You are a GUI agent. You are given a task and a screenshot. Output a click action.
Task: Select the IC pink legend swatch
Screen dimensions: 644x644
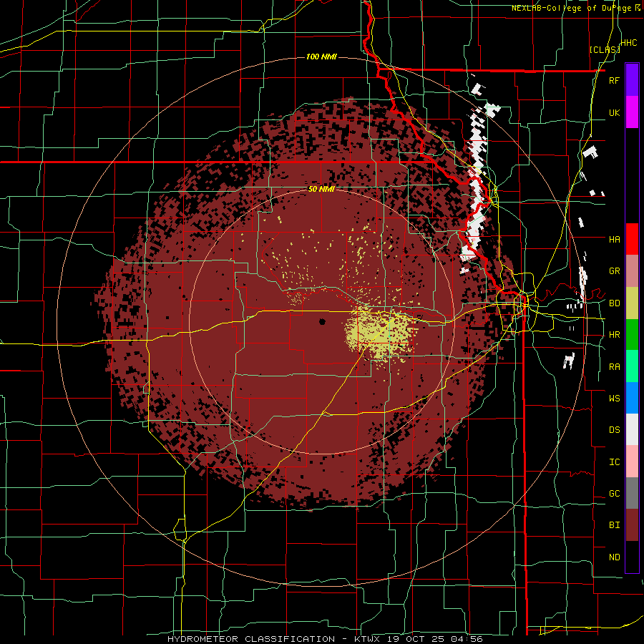click(632, 462)
